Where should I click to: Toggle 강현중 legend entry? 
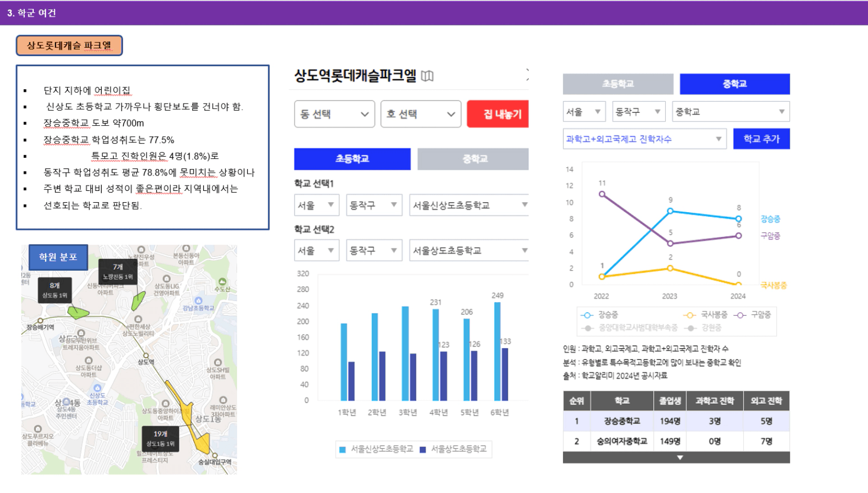702,327
